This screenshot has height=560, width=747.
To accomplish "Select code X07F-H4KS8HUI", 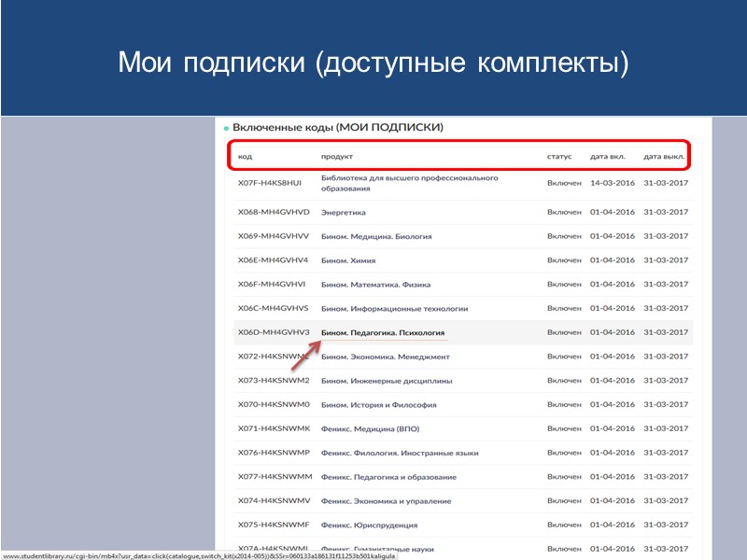I will 270,183.
